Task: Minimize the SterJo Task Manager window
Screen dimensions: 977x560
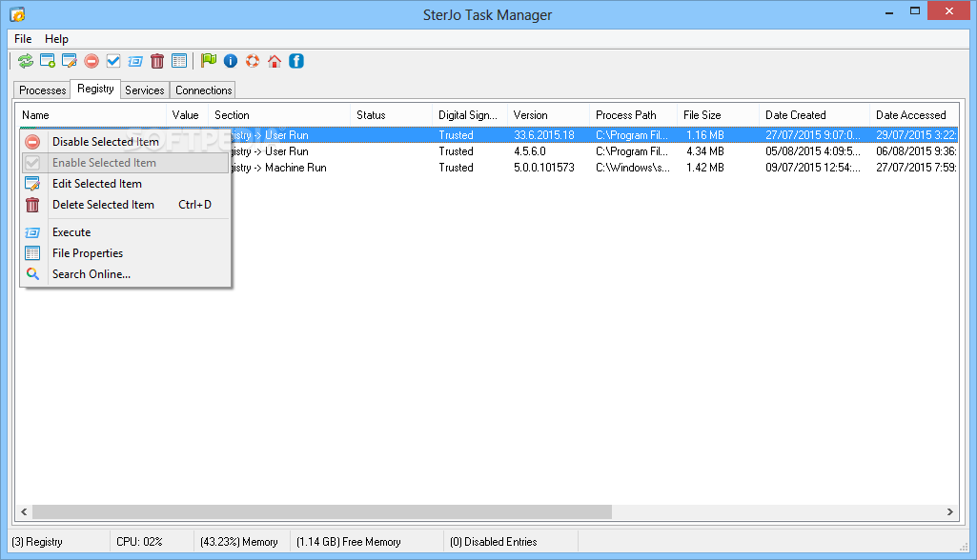Action: click(889, 11)
